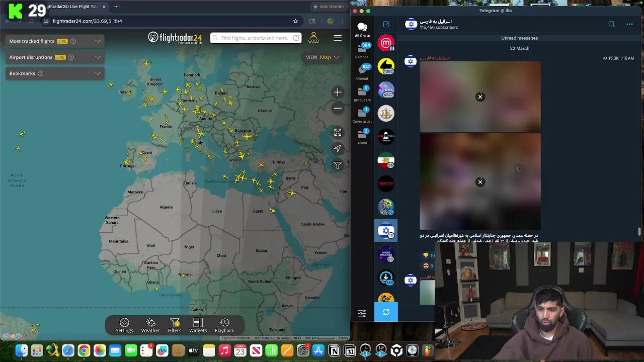Open Filters in bottom toolbar
This screenshot has width=644, height=362.
point(175,325)
